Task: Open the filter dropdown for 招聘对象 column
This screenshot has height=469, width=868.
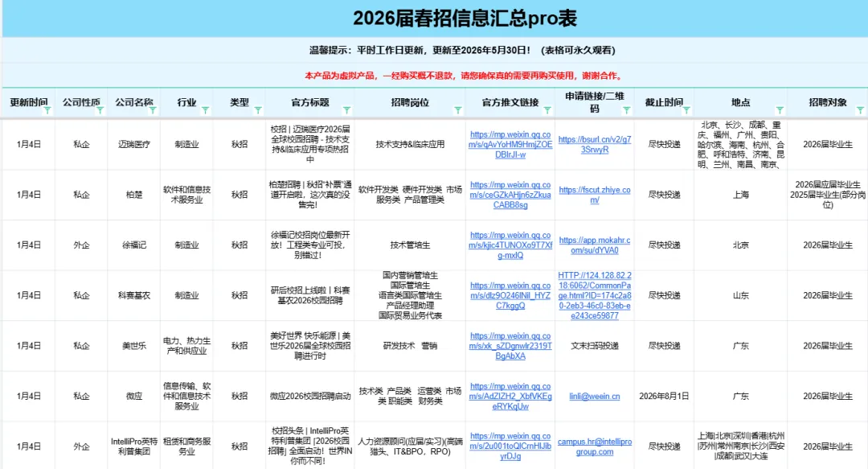Action: (x=860, y=110)
